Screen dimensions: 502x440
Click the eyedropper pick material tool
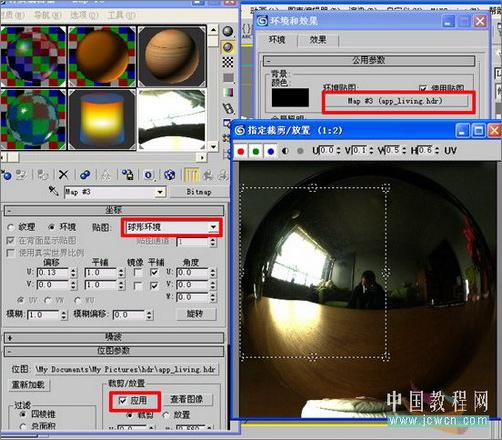tap(53, 191)
